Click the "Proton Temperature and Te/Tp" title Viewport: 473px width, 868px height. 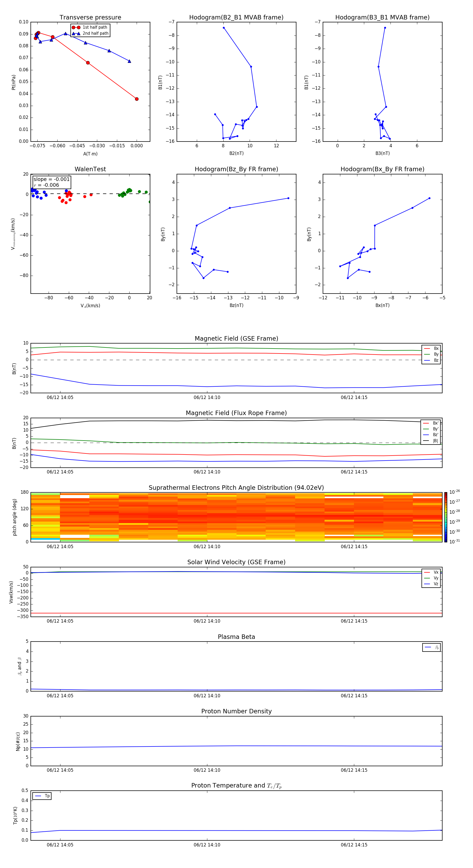tap(236, 786)
